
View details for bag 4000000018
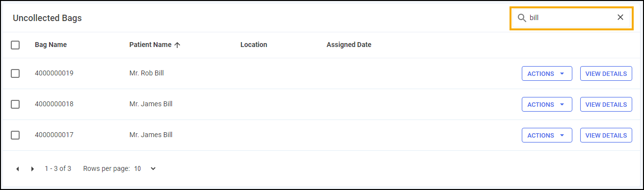coord(606,104)
